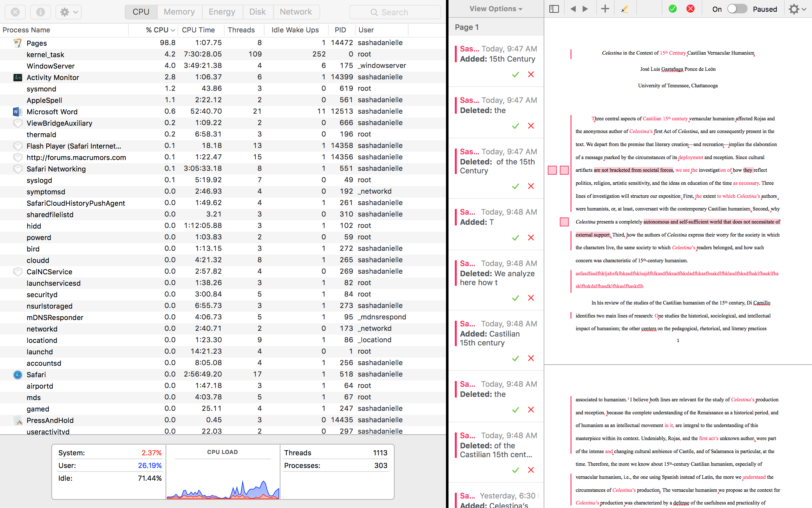Add a comment with the plus icon

click(605, 9)
